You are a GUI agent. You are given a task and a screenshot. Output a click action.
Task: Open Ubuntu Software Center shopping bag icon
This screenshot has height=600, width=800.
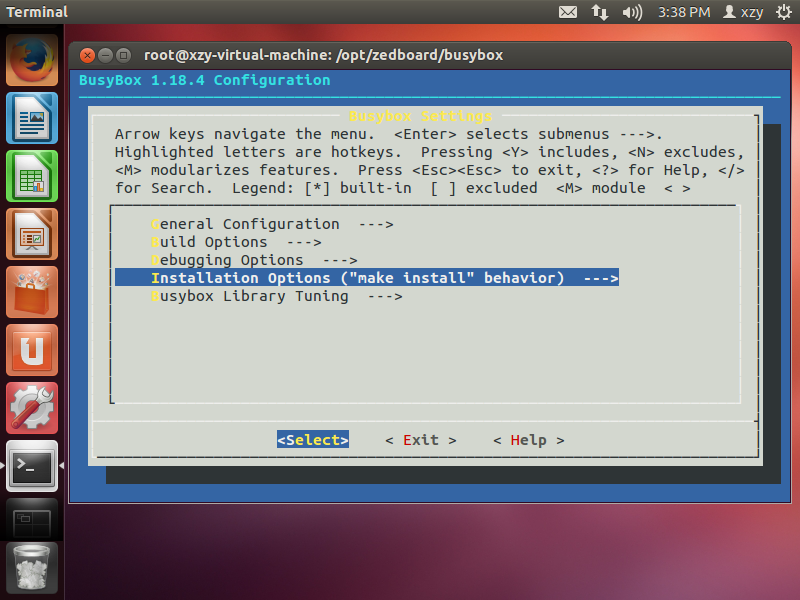32,292
